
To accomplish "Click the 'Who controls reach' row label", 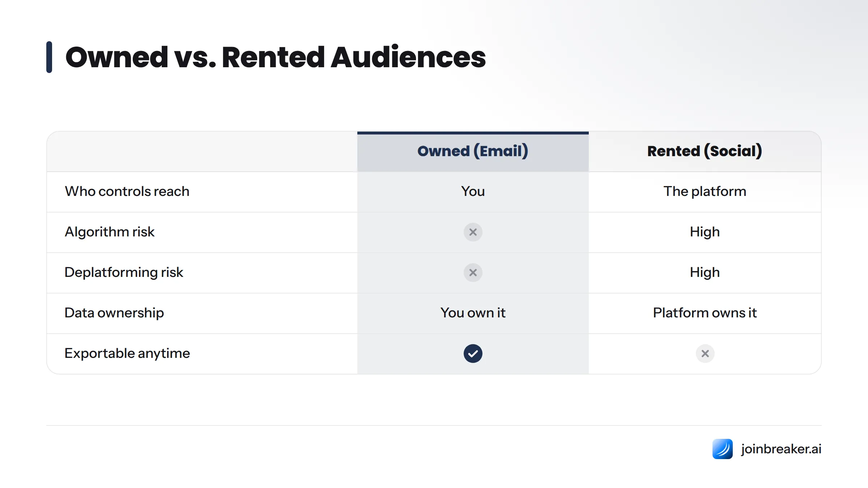I will click(127, 191).
